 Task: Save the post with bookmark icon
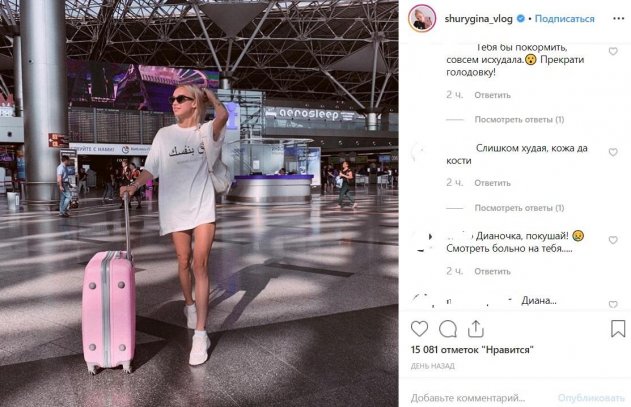click(x=618, y=328)
